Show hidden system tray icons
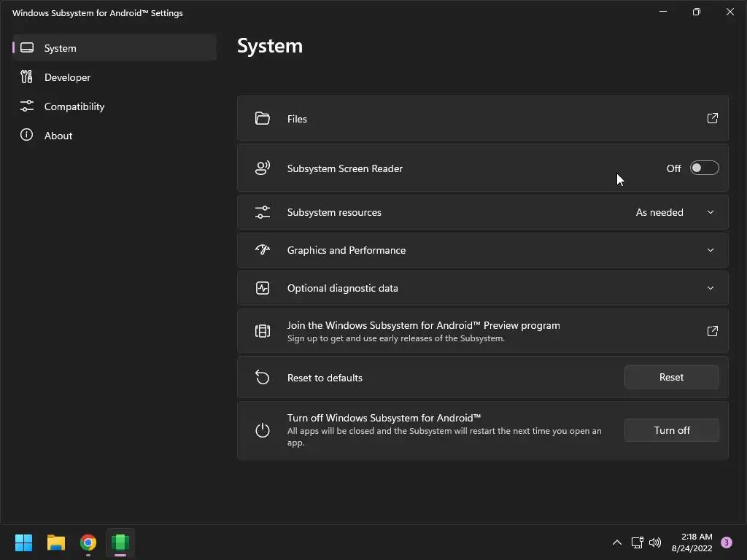The image size is (747, 560). [x=617, y=542]
